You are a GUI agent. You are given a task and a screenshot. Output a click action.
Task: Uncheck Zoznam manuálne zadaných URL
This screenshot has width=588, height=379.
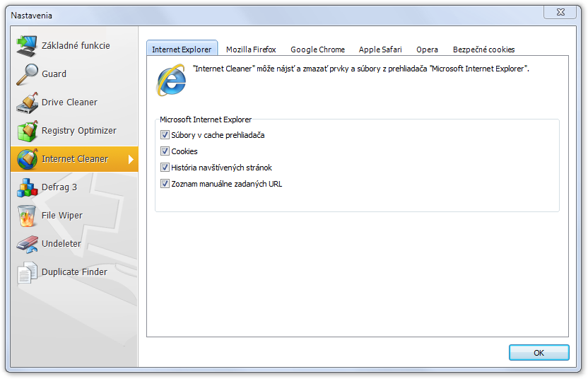click(165, 184)
